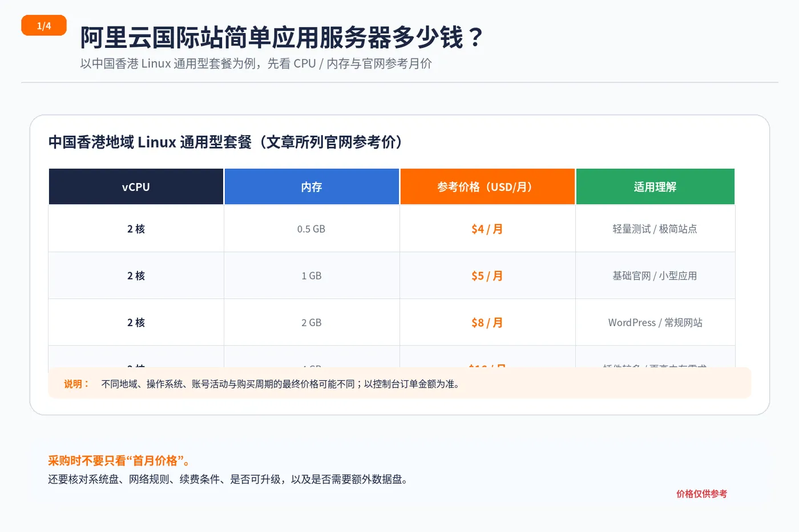The image size is (799, 532).
Task: Select the 轻量测试 / 极简站点 cell
Action: 655,229
